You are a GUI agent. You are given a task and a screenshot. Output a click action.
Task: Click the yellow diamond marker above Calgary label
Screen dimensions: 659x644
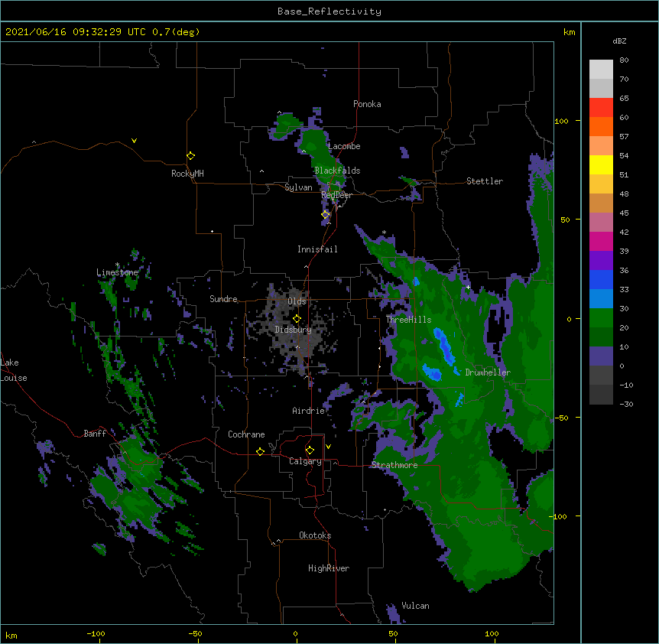(310, 450)
